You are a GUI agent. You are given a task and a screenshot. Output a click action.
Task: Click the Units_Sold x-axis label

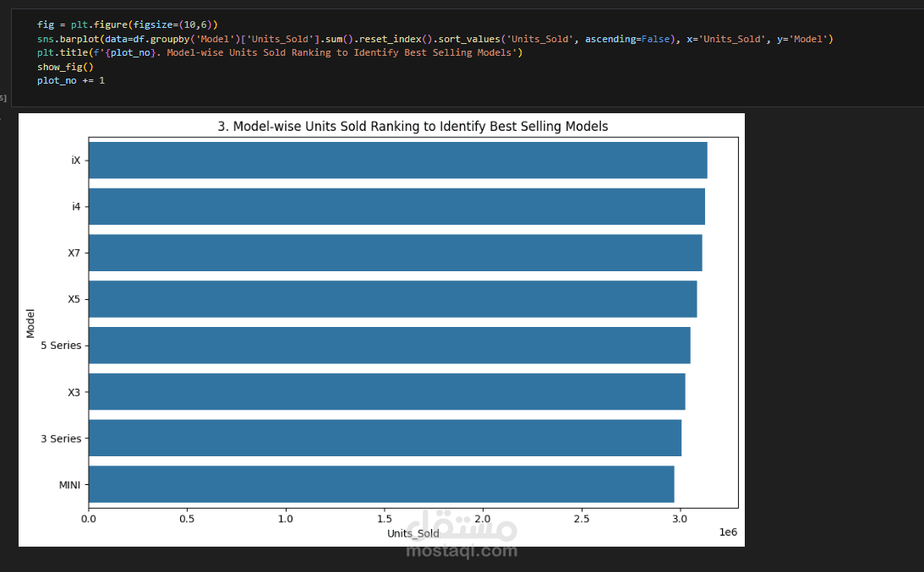coord(413,533)
